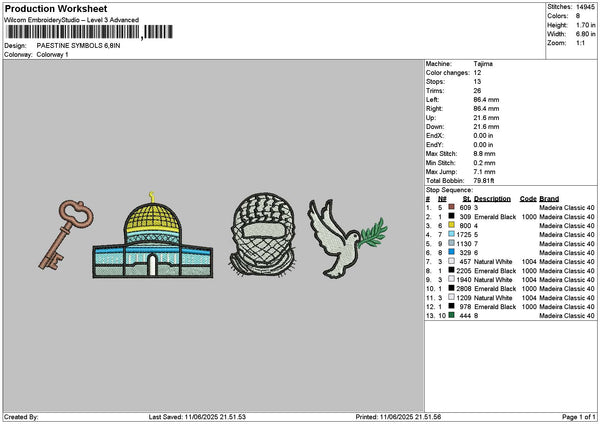Pick the green swatch in stop row 13

[x=452, y=315]
